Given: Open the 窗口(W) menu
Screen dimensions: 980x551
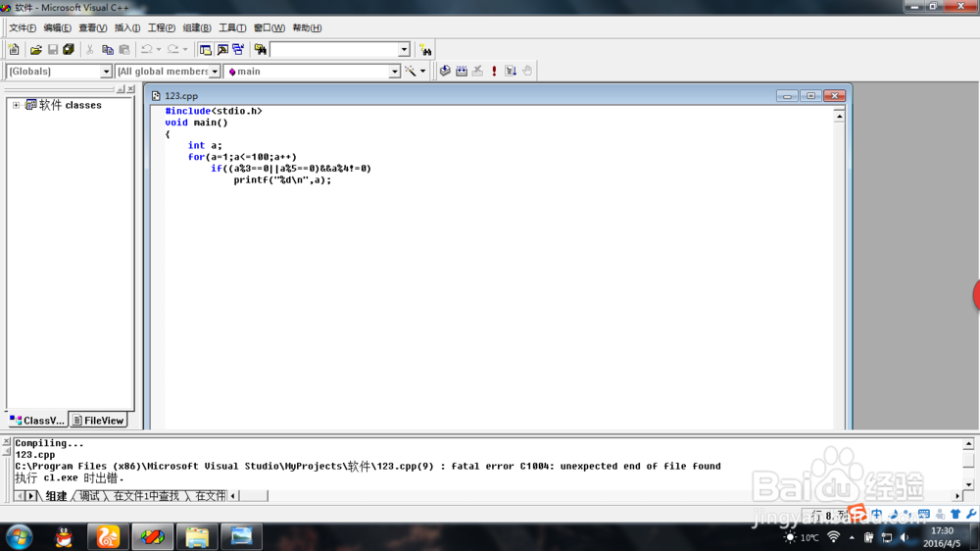Looking at the screenshot, I should pos(269,27).
